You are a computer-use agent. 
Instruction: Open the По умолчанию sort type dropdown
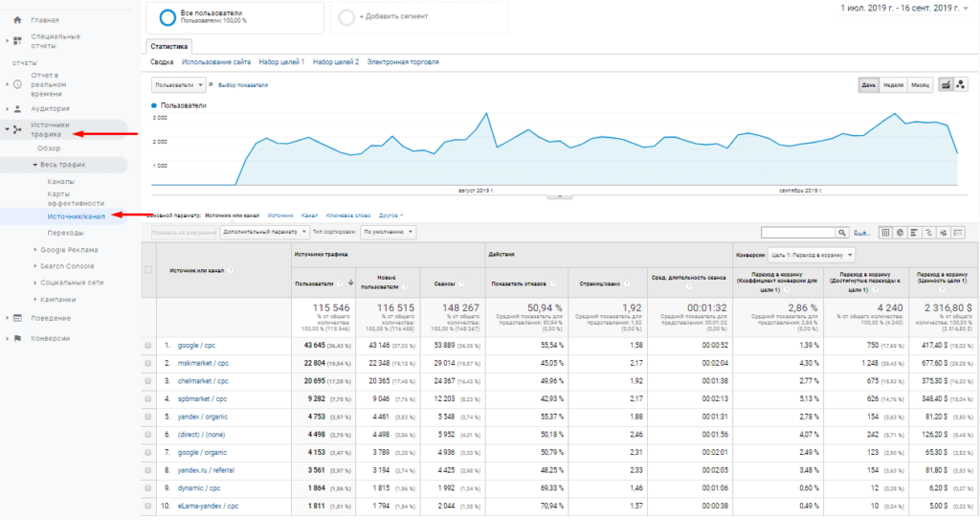click(x=388, y=232)
